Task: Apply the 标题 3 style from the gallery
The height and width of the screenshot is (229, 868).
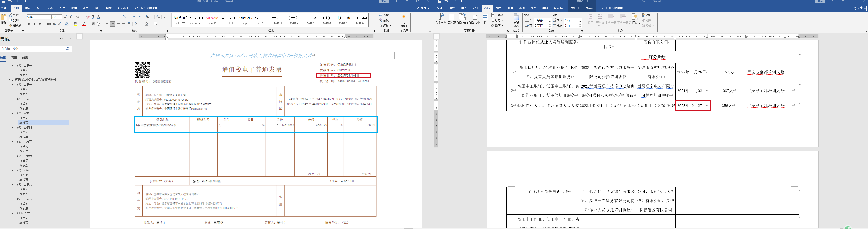Action: coord(311,20)
